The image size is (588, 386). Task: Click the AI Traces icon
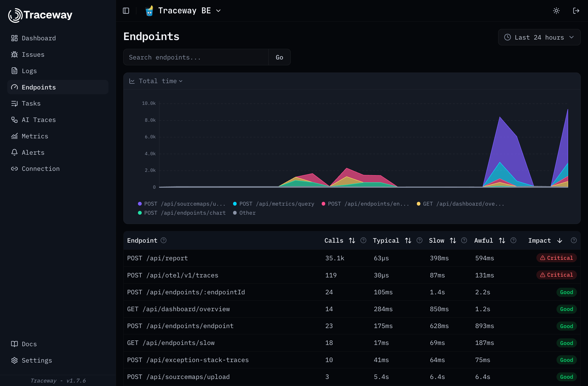click(14, 120)
